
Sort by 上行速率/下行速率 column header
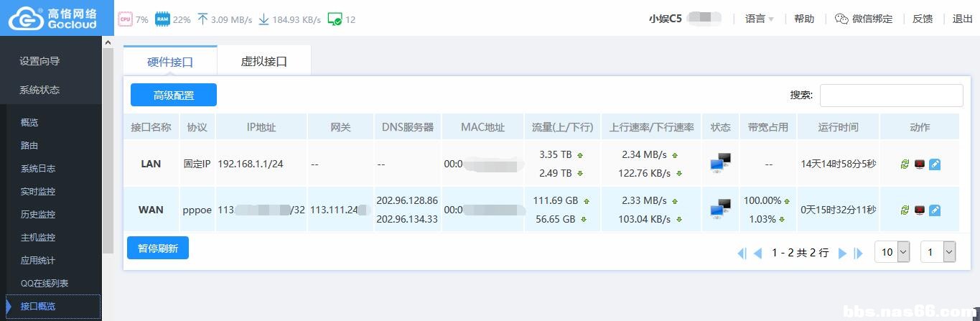coord(651,127)
